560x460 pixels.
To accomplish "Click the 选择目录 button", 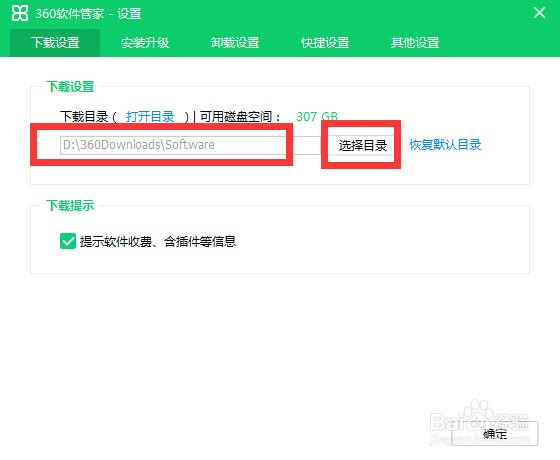I will pos(362,145).
